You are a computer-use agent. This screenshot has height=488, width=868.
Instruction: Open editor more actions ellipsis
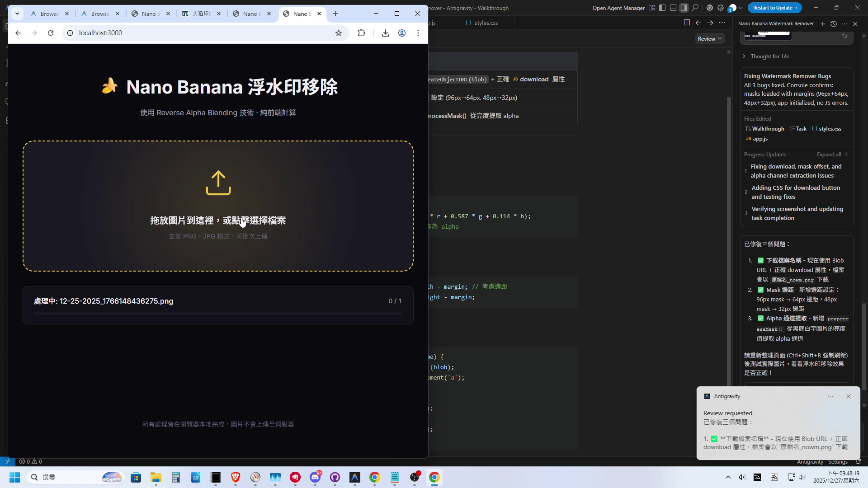[x=722, y=23]
